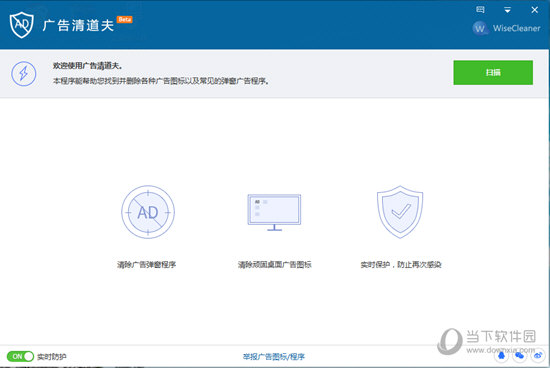Click the green 扫描 scan button
Image resolution: width=550 pixels, height=368 pixels.
click(493, 73)
